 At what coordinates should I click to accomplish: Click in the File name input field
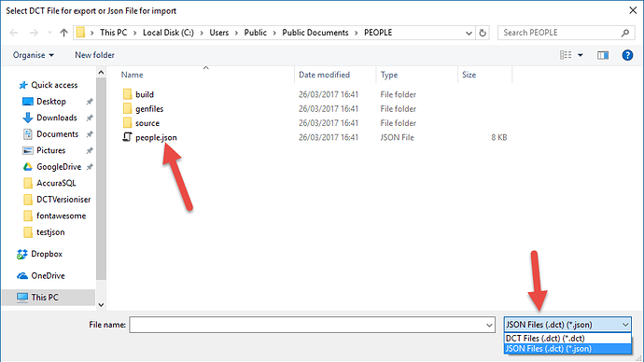[307, 325]
